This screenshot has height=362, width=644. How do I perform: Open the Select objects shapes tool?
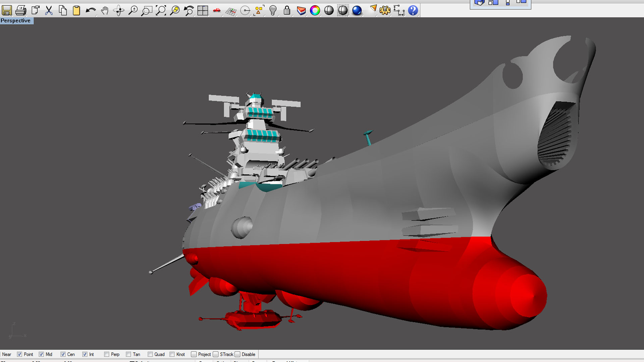pos(259,10)
